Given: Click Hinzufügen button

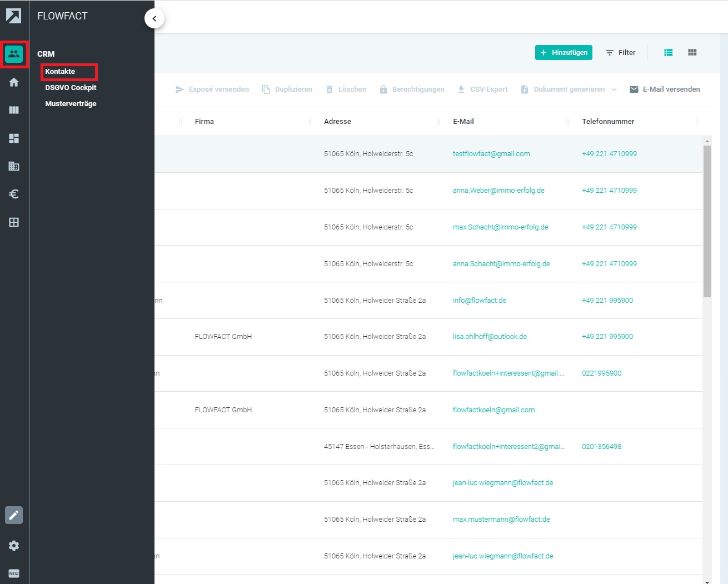Looking at the screenshot, I should point(564,52).
